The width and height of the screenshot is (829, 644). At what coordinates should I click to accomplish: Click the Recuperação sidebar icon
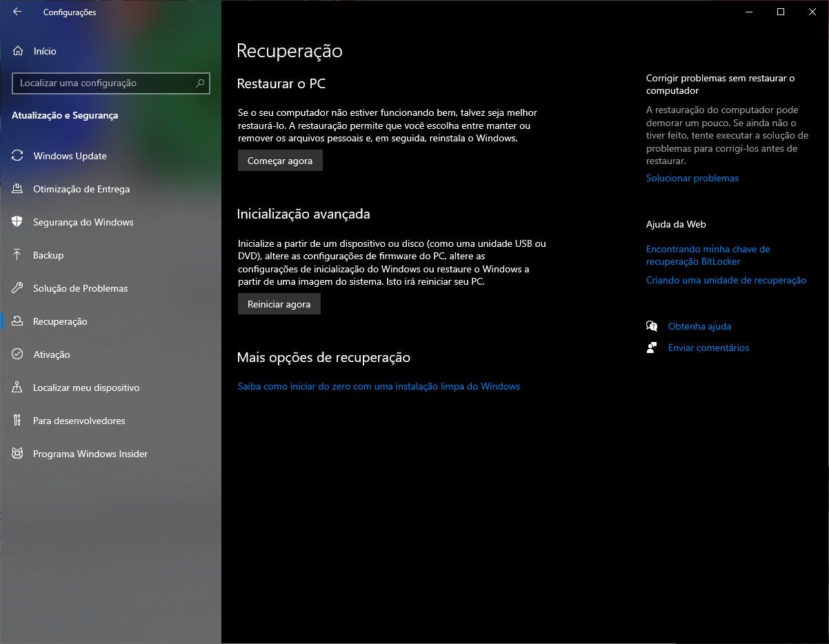pyautogui.click(x=18, y=321)
